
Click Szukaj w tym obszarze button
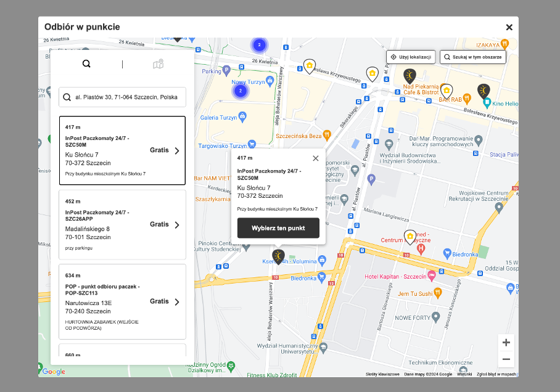473,57
